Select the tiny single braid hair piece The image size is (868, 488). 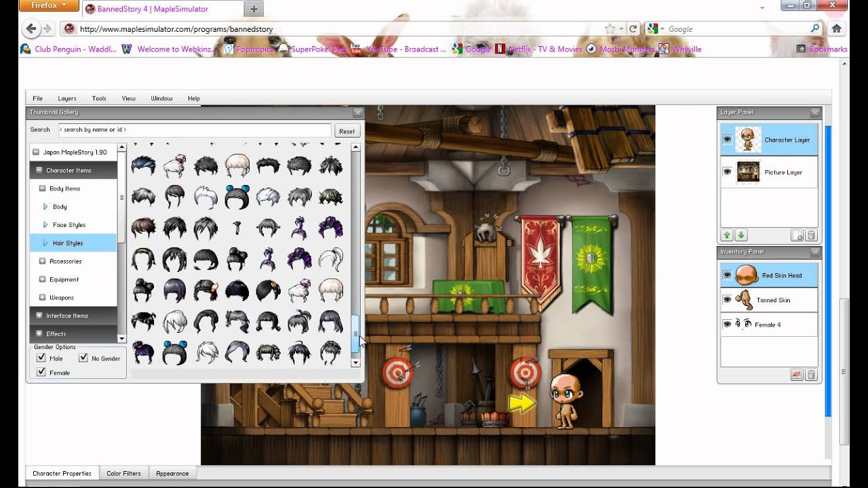pos(237,227)
